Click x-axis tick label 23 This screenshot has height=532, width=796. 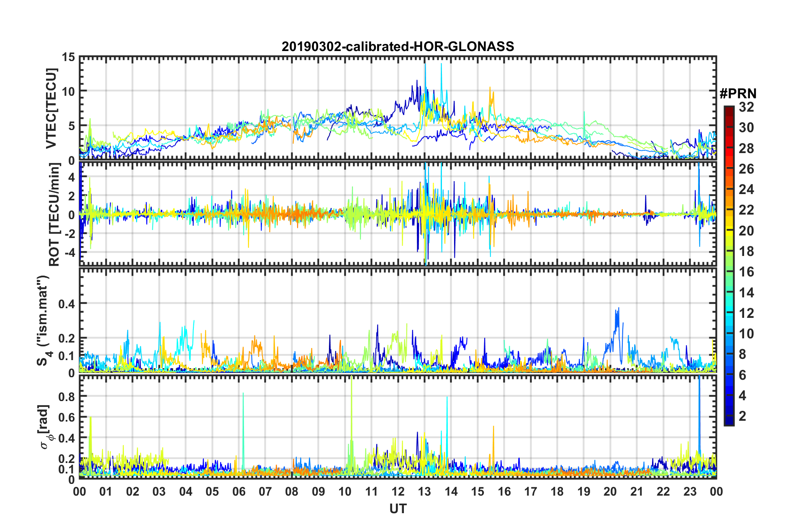tap(690, 491)
